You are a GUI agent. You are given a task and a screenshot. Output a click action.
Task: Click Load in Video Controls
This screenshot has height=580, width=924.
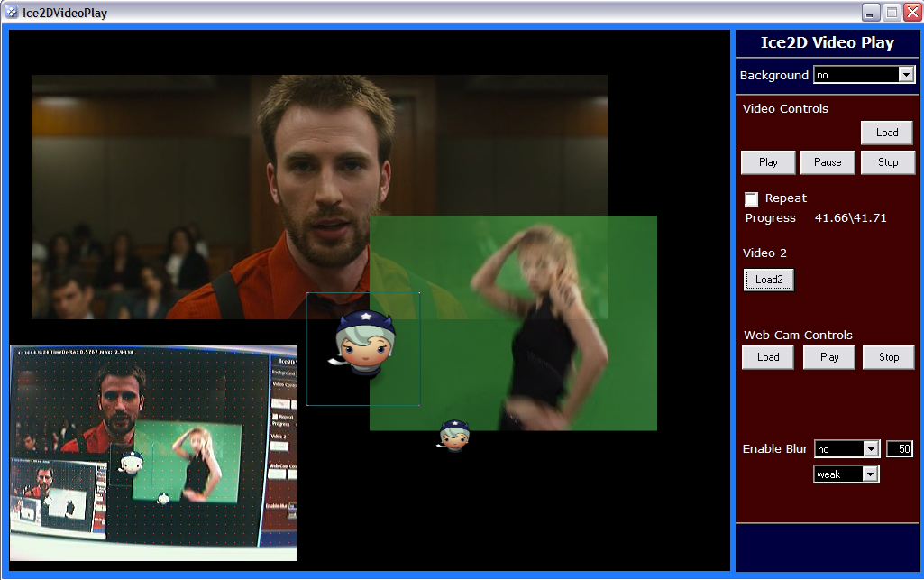886,133
